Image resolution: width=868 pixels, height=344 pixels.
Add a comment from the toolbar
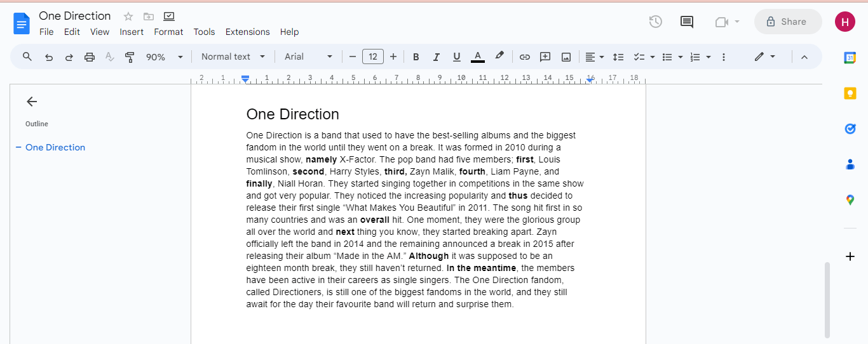545,57
